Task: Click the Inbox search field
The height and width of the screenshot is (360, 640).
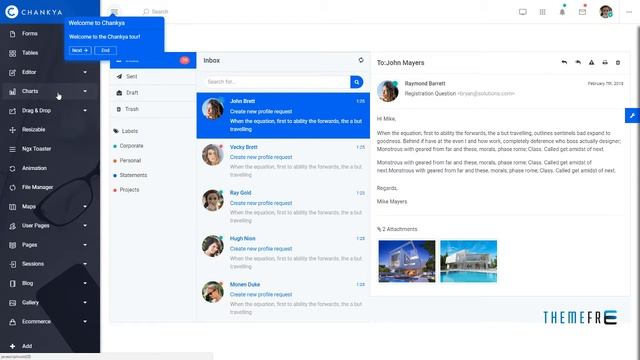Action: 277,82
